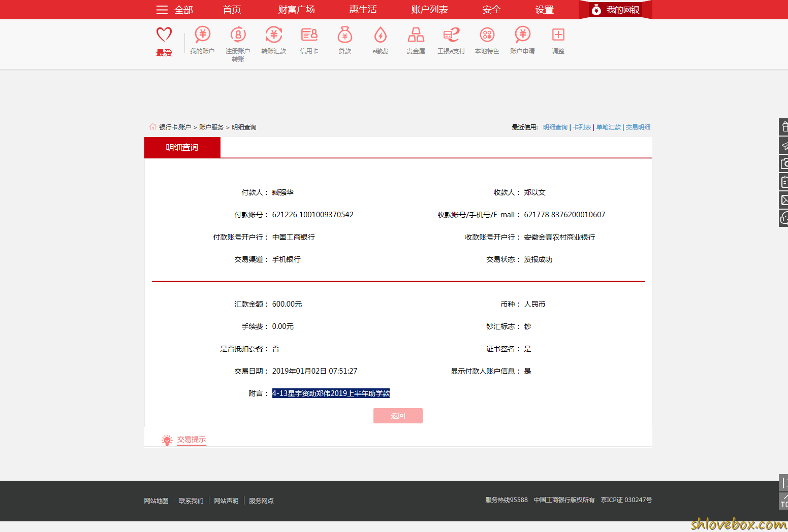
Task: Click the highlighted 附言 remark text
Action: [x=331, y=393]
